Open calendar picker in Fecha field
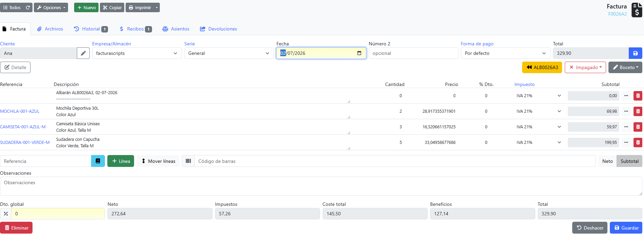 coord(359,53)
